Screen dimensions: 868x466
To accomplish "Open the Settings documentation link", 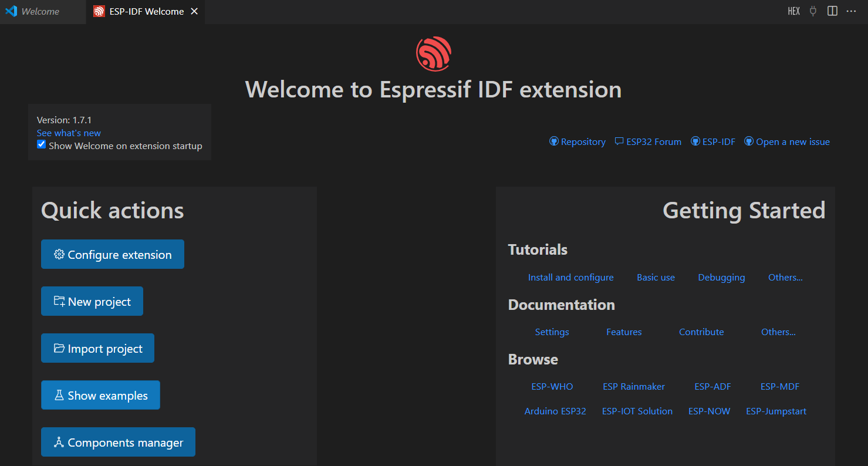I will click(552, 332).
